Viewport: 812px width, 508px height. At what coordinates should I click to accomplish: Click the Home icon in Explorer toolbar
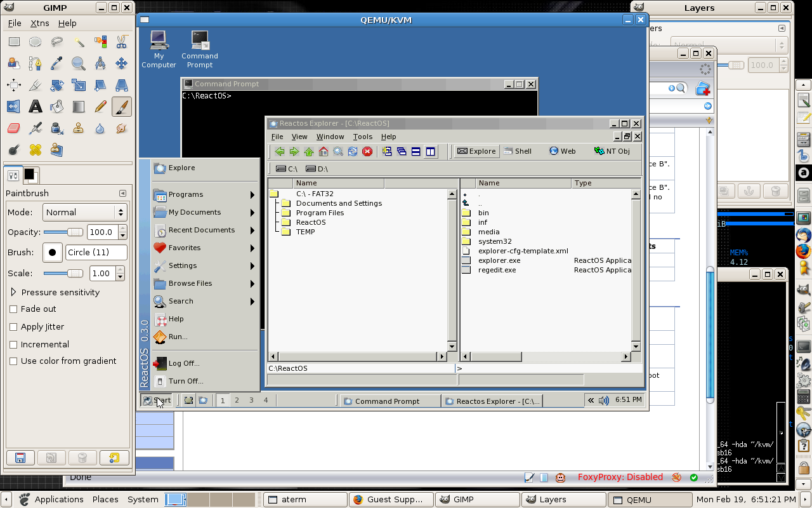pos(324,151)
